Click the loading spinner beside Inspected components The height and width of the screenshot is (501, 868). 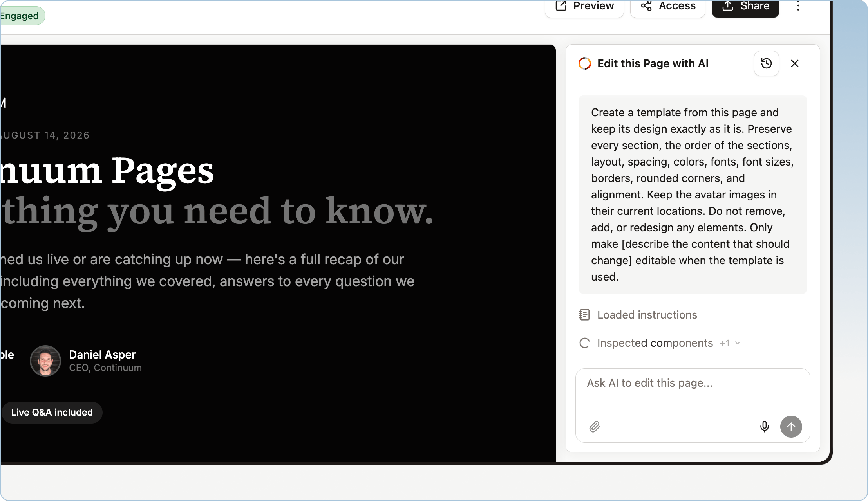(x=584, y=343)
